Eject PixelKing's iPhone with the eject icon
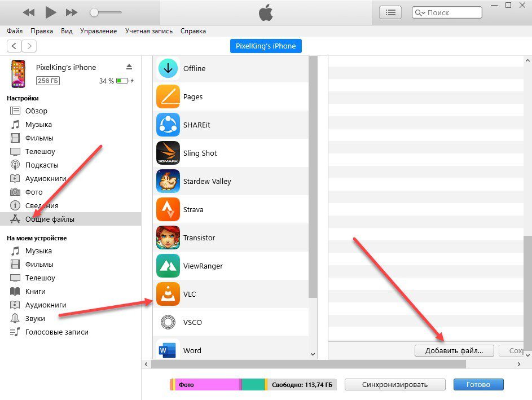 click(x=129, y=67)
